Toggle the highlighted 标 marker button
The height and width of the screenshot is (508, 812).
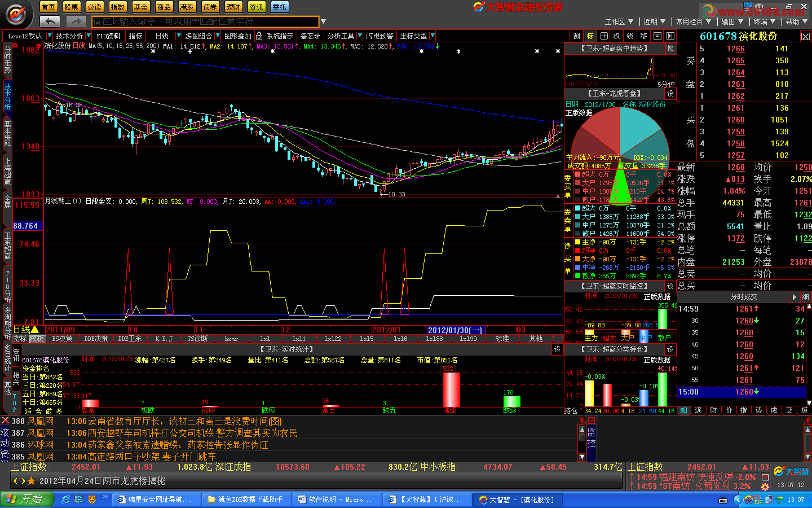tap(590, 36)
